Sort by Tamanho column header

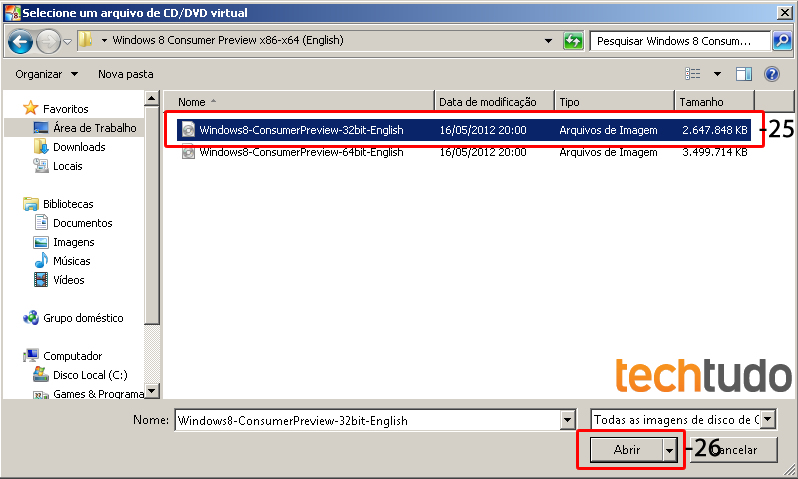715,102
